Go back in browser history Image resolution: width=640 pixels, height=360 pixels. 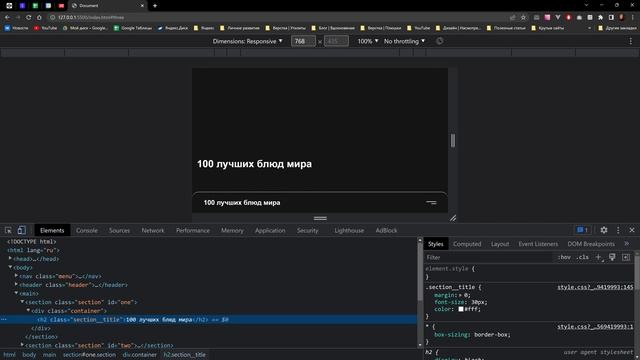[x=7, y=18]
